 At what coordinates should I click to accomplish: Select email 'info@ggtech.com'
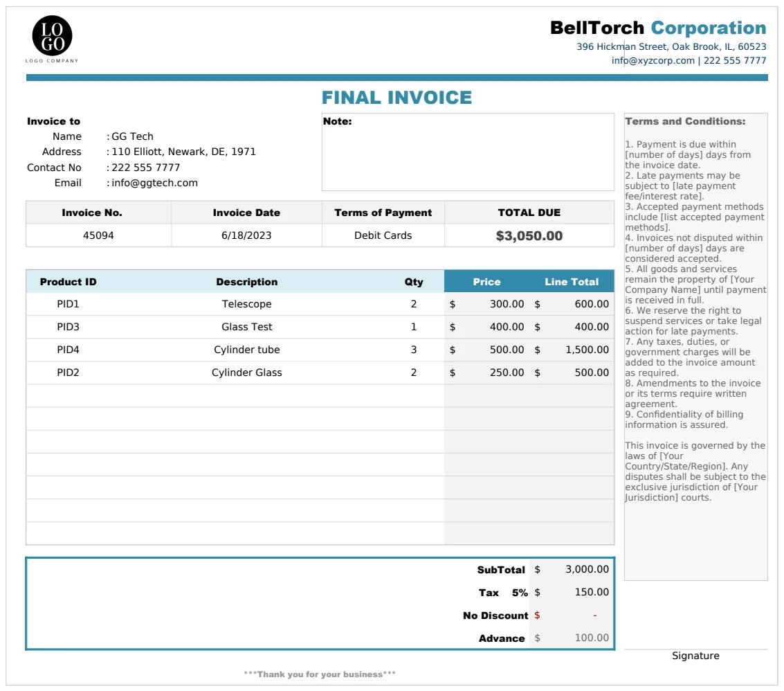pyautogui.click(x=154, y=183)
